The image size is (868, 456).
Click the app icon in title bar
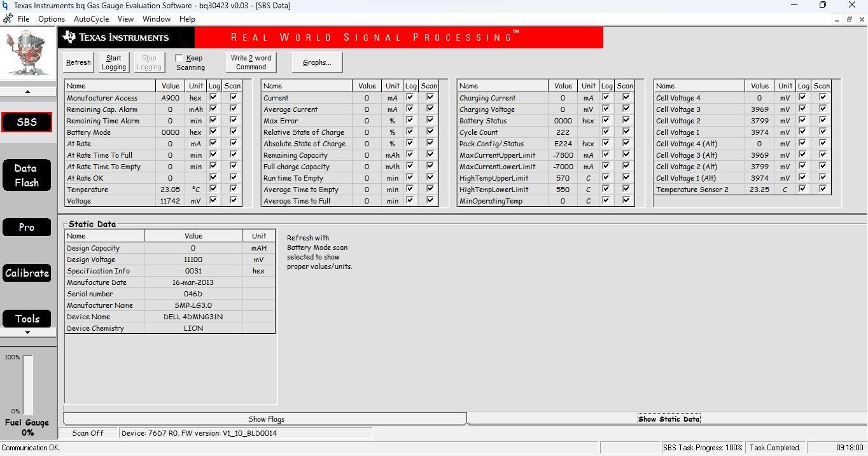point(6,6)
